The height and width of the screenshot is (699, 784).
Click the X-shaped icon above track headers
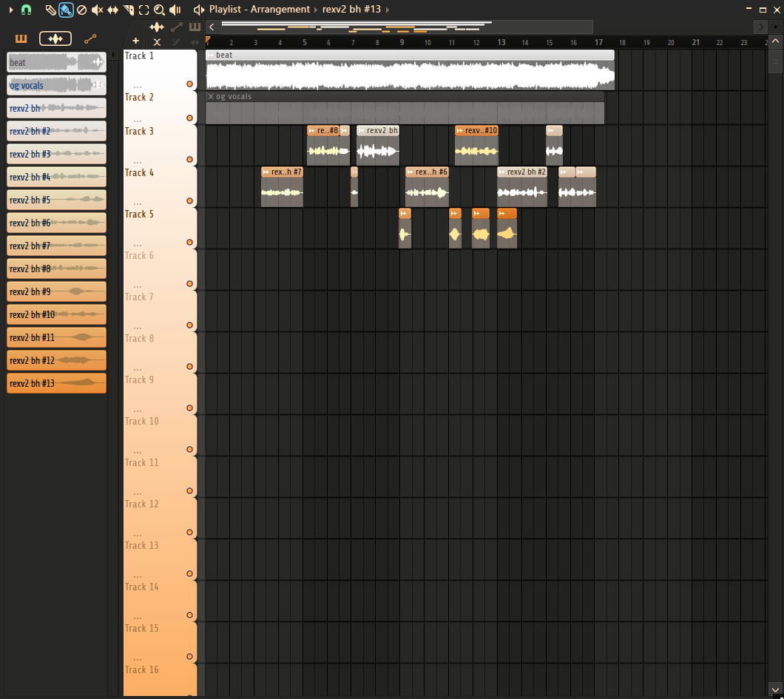click(x=157, y=42)
